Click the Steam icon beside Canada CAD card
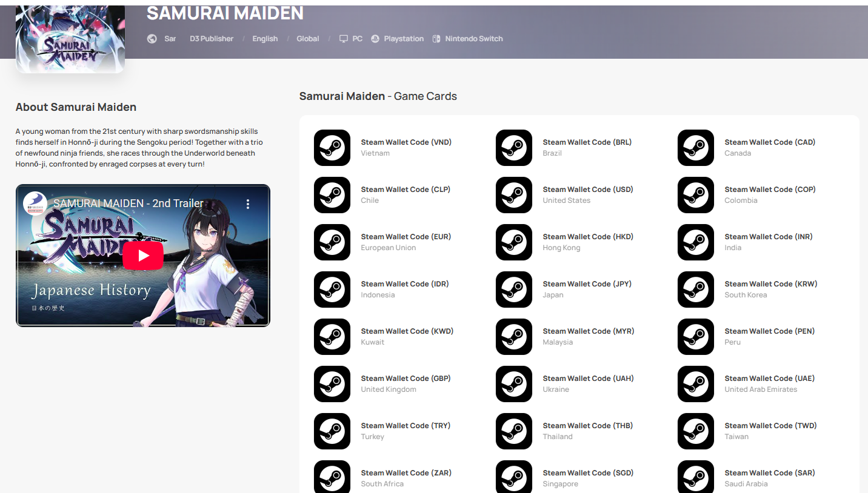Viewport: 868px width, 493px height. (x=696, y=148)
